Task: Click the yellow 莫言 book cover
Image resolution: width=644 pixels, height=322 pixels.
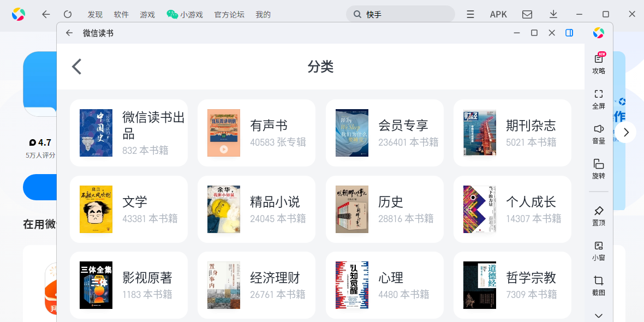Action: click(x=96, y=209)
